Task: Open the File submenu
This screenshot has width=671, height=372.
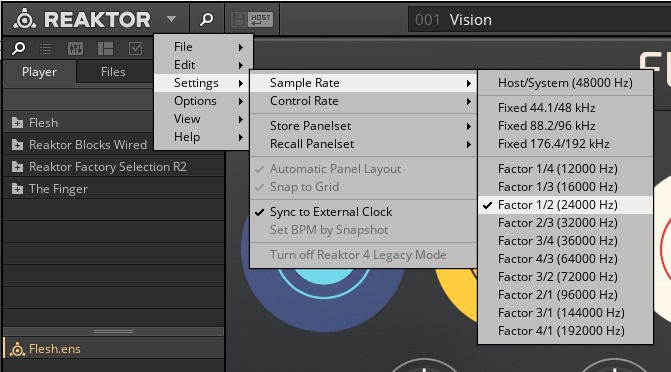Action: tap(203, 47)
